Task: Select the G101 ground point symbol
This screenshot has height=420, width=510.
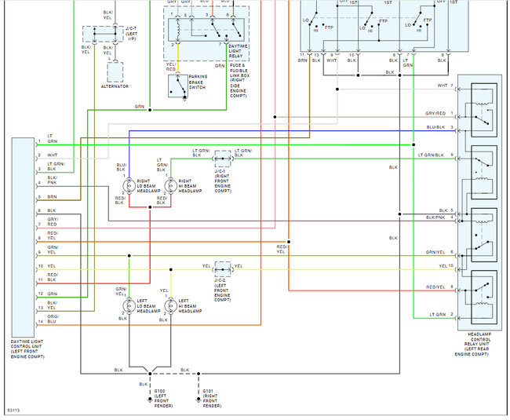Action: point(199,400)
